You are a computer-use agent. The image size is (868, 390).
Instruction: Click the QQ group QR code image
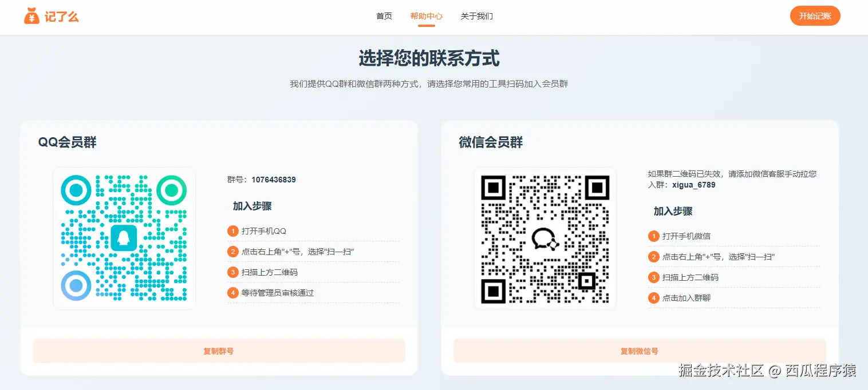(x=124, y=238)
